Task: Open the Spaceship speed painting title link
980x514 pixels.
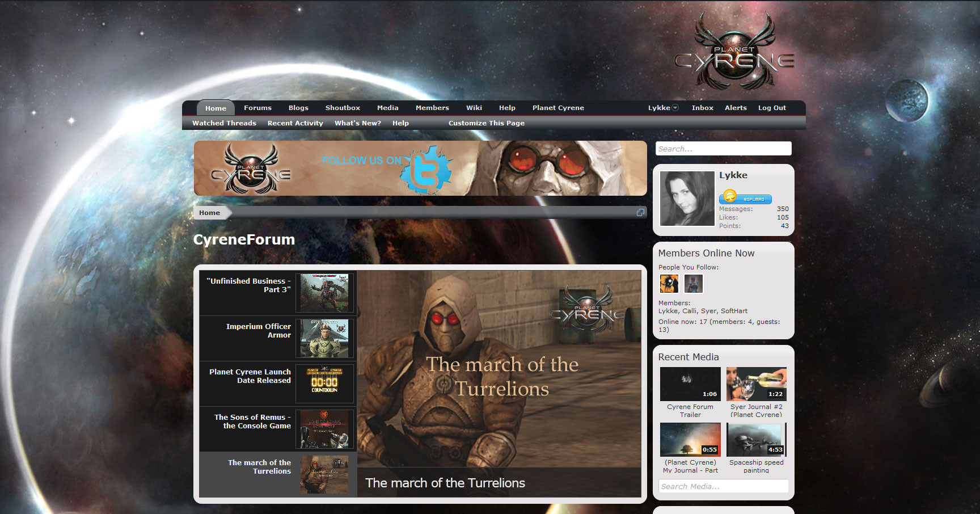Action: 757,466
